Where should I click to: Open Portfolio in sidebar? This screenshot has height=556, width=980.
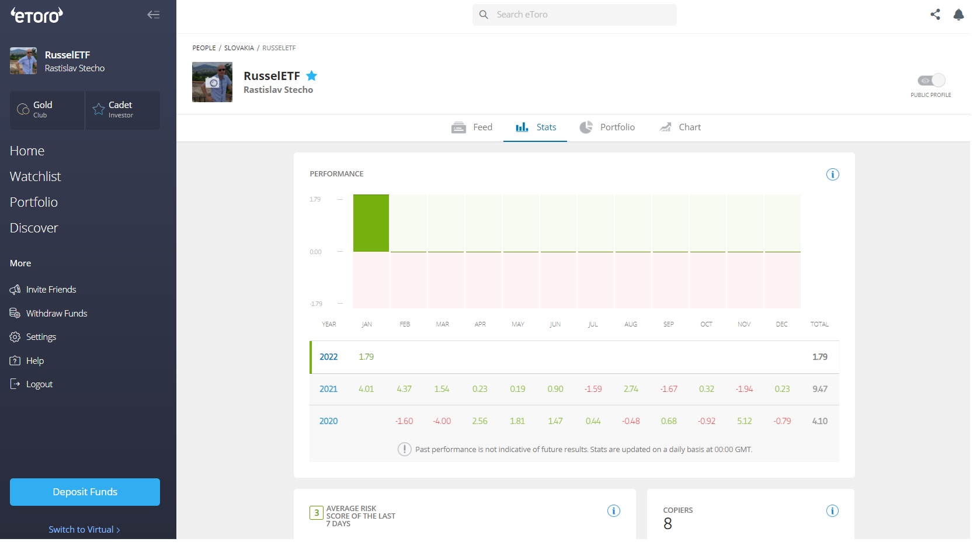point(34,202)
